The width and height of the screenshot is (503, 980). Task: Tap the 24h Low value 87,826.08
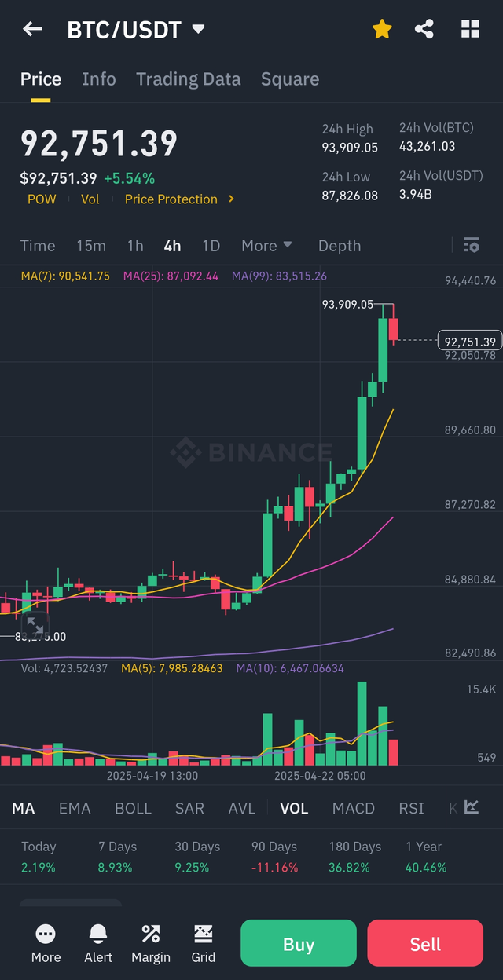click(350, 196)
